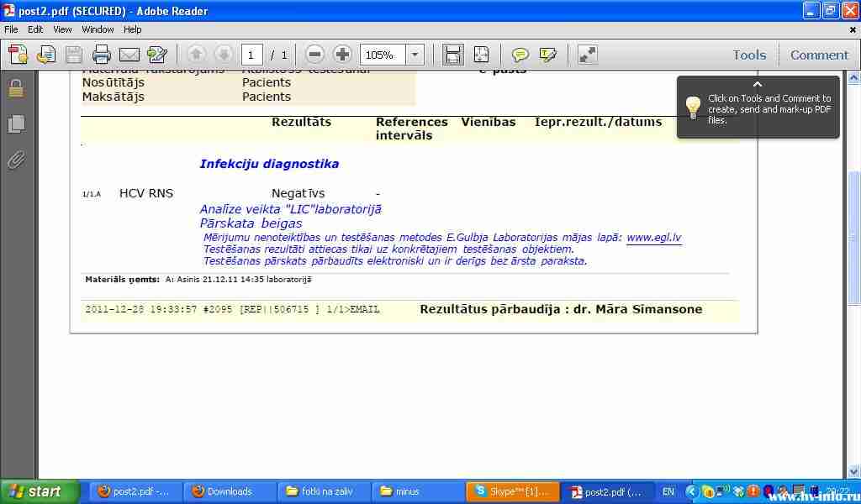Screen dimensions: 861x504
Task: Click the vertical scrollbar down arrow
Action: pos(853,472)
